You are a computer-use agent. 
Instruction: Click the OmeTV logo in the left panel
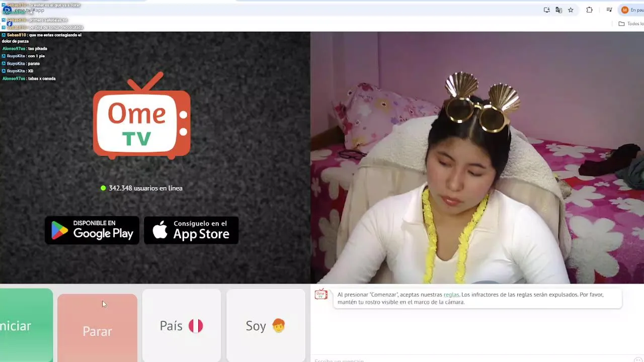click(x=142, y=115)
